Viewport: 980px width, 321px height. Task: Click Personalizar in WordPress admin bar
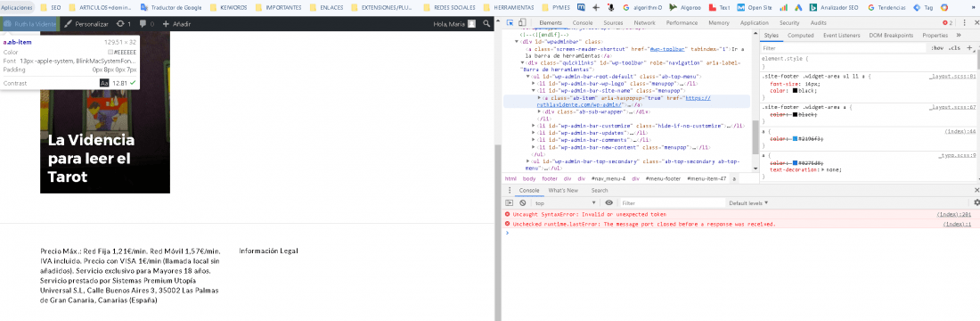point(86,24)
